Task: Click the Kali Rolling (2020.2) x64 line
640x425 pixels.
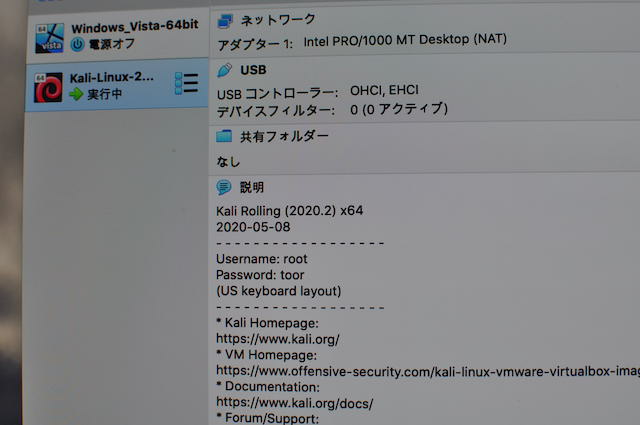Action: click(x=289, y=211)
